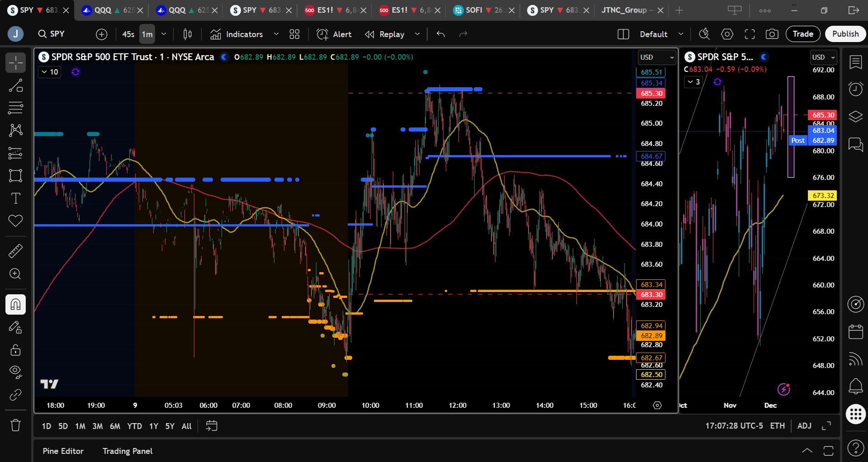Switch to fullscreen mode
The height and width of the screenshot is (462, 868).
point(750,34)
